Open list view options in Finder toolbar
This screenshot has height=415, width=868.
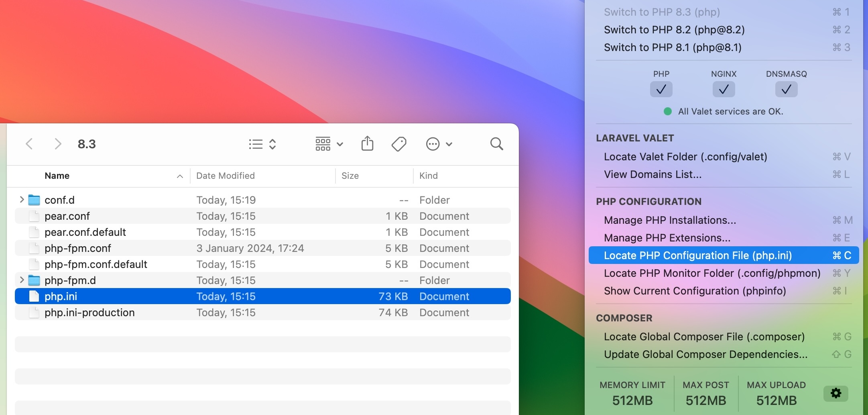click(262, 144)
